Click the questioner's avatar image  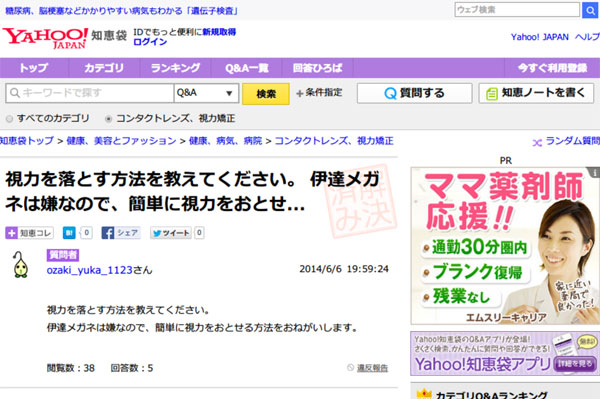[20, 264]
